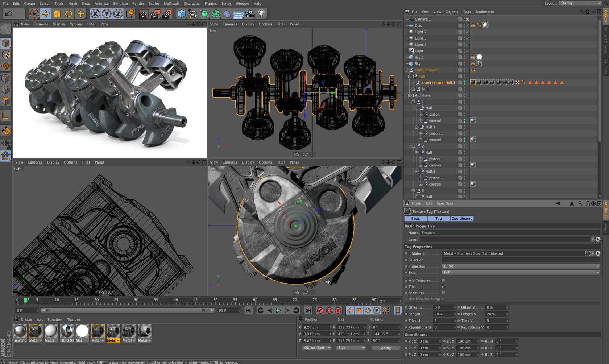Click the Undo arrow icon
Image resolution: width=609 pixels, height=364 pixels.
[x=8, y=13]
